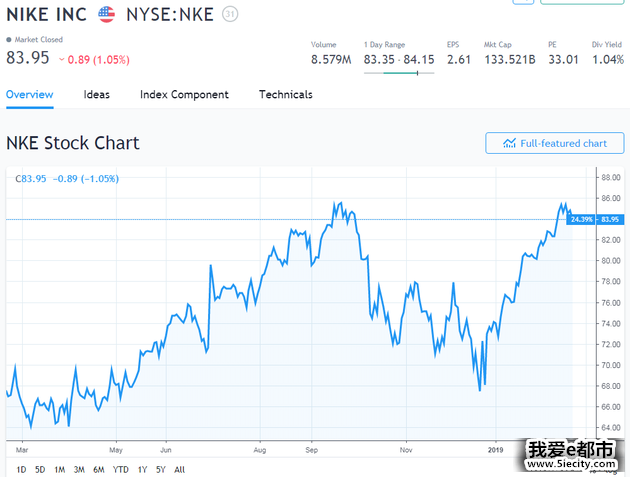Switch chart to 3M range
This screenshot has height=477, width=630.
tap(79, 469)
